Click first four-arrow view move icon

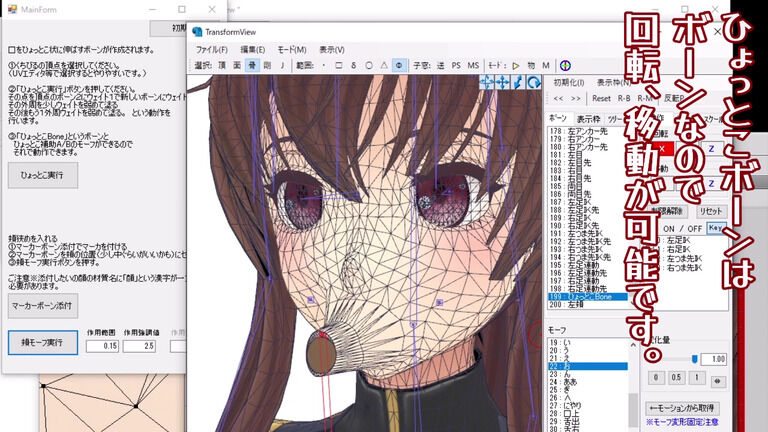pyautogui.click(x=487, y=82)
